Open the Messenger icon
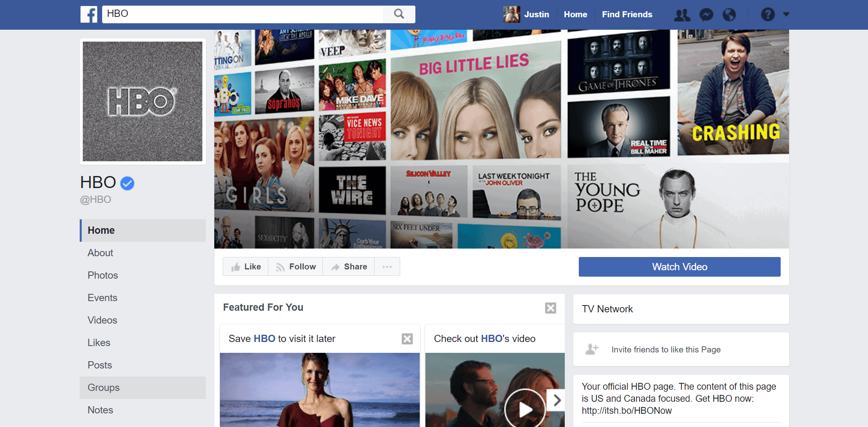Image resolution: width=868 pixels, height=427 pixels. pyautogui.click(x=706, y=15)
